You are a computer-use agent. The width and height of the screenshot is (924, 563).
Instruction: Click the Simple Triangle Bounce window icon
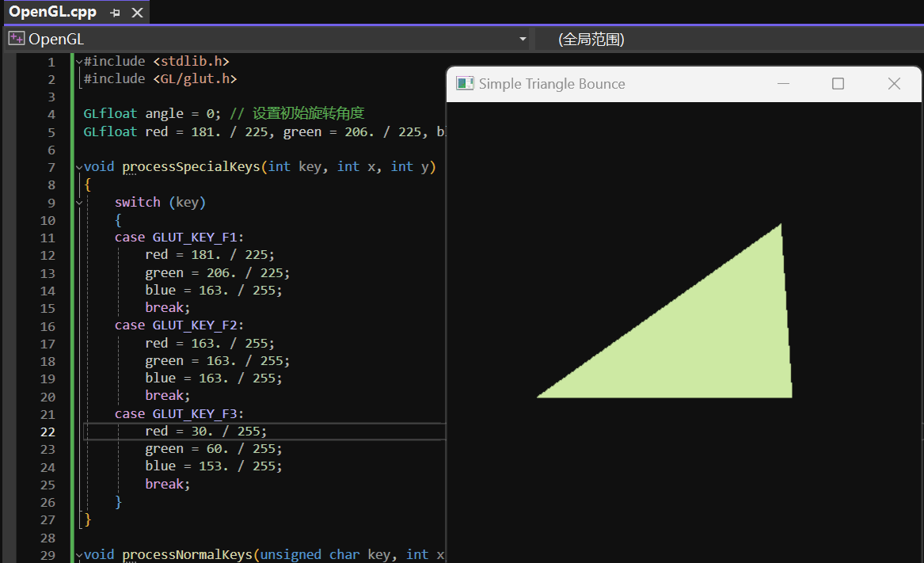[465, 84]
